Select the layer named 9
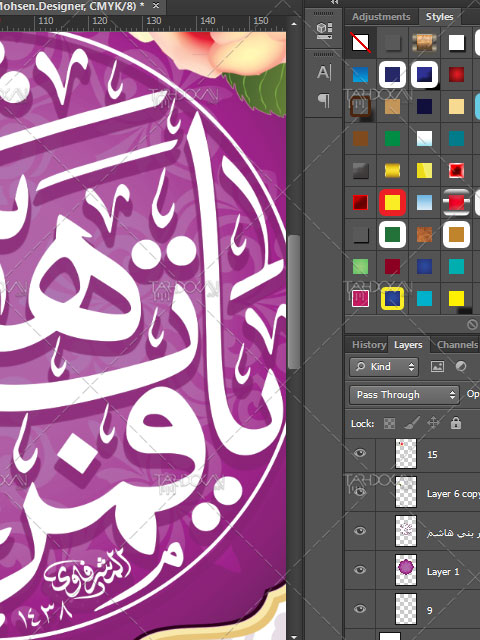 429,610
